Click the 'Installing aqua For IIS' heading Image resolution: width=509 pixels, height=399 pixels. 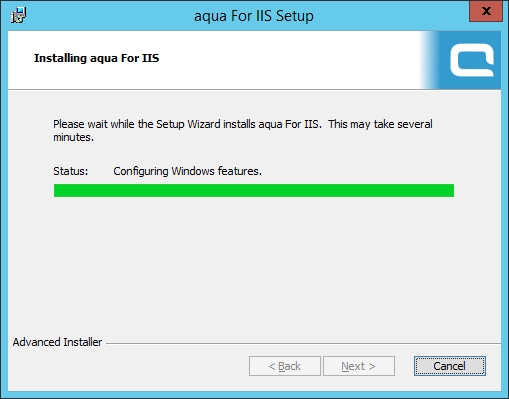[x=97, y=58]
